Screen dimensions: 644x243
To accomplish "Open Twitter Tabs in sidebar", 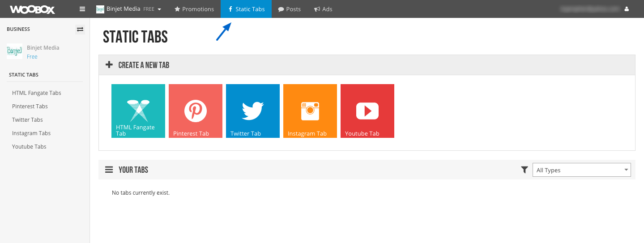I will coord(27,120).
